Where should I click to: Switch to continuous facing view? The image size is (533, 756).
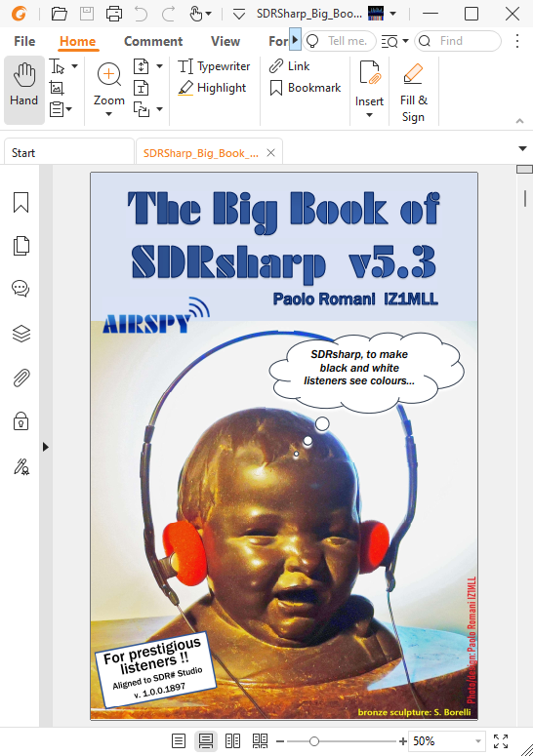point(260,741)
